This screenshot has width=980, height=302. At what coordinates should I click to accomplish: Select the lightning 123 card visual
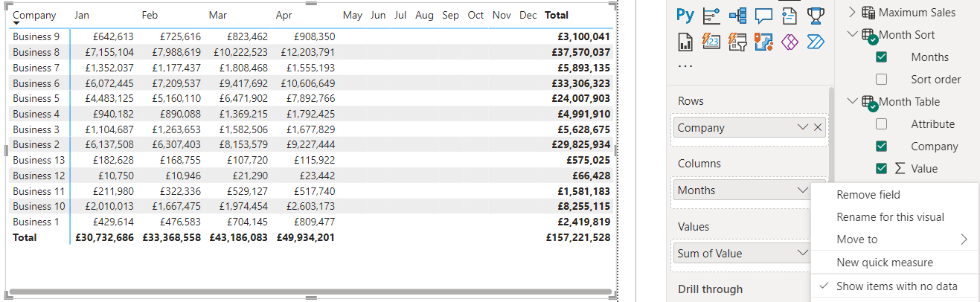[711, 42]
